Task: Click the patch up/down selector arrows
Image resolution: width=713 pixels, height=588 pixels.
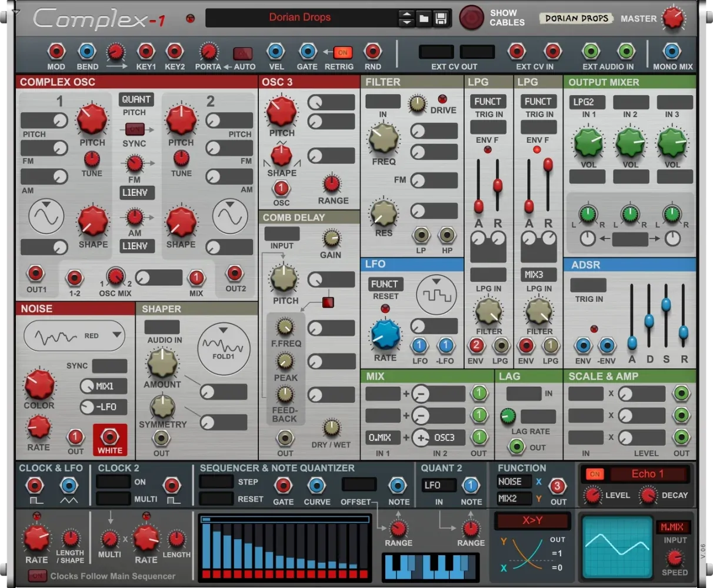Action: (x=407, y=18)
